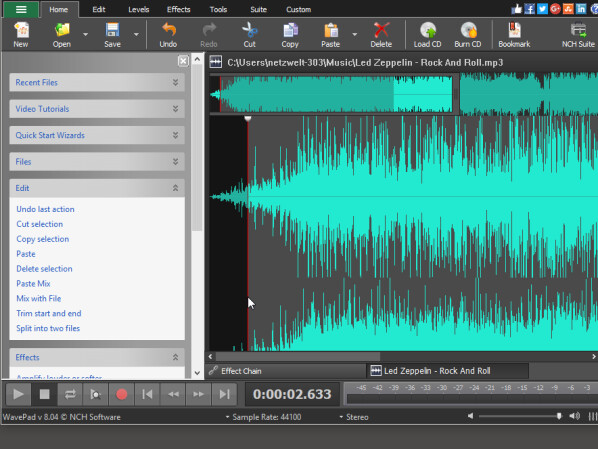Image resolution: width=598 pixels, height=449 pixels.
Task: Switch to the Suite tab
Action: click(258, 10)
